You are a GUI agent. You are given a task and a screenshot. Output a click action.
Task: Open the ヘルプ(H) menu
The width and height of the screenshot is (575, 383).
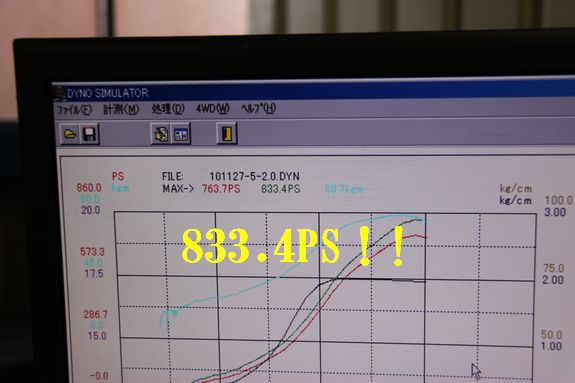259,108
